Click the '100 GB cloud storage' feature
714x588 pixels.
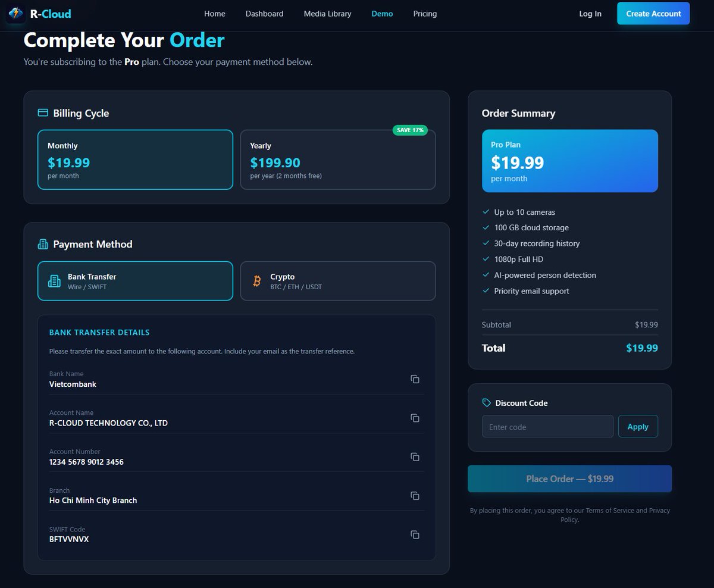[x=531, y=228]
